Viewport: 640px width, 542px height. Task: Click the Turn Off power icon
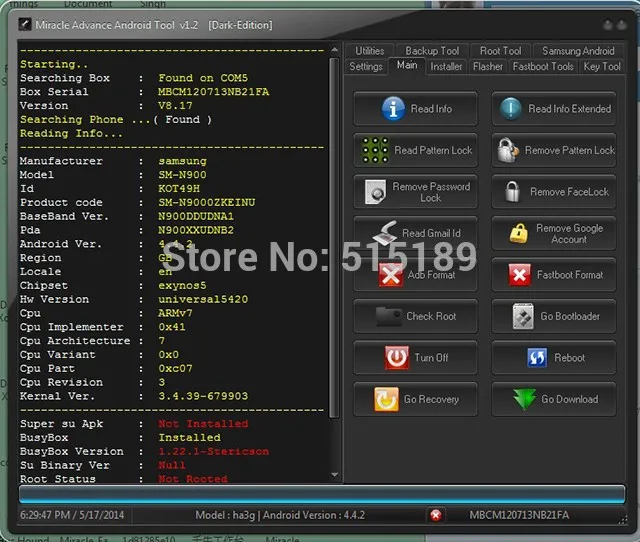point(397,358)
